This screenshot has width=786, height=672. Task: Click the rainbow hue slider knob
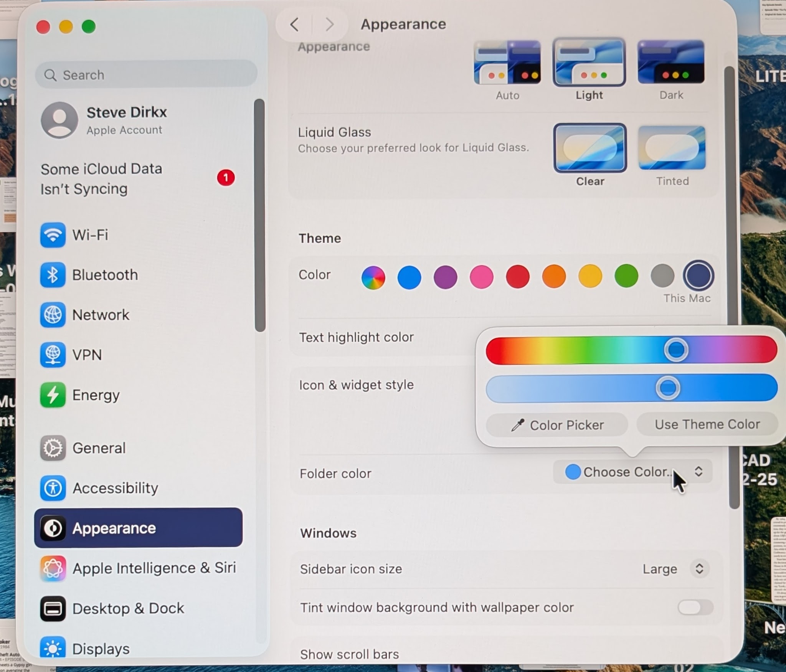[676, 350]
